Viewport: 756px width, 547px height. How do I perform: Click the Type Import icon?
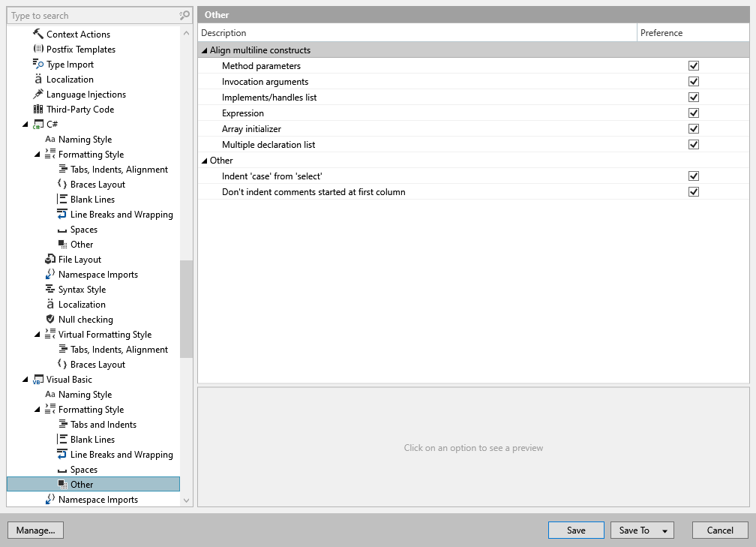tap(38, 64)
